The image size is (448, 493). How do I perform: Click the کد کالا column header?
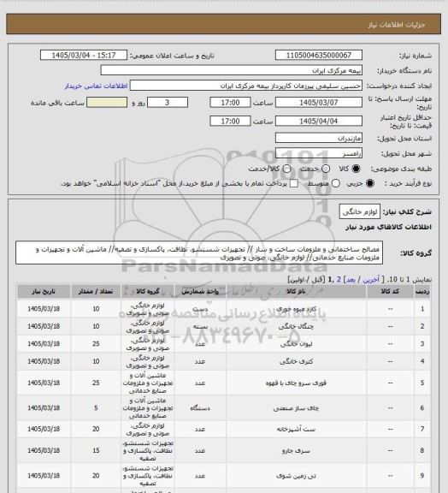390,292
